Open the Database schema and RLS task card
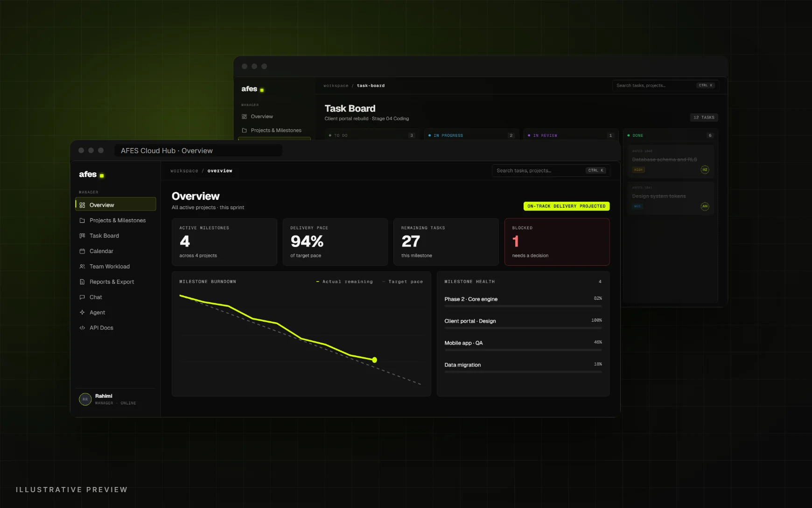Image resolution: width=812 pixels, height=508 pixels. [x=671, y=161]
